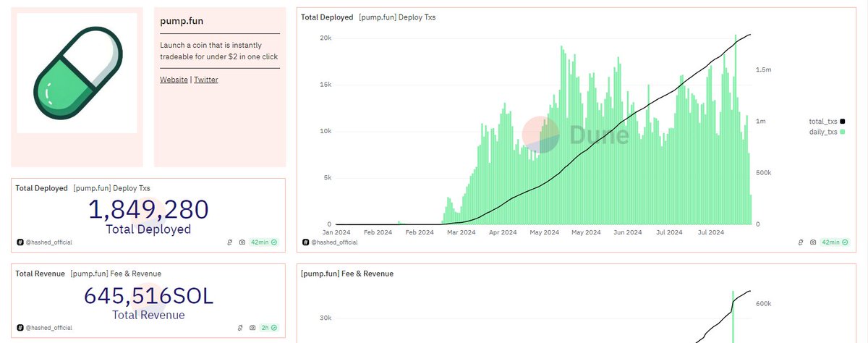This screenshot has height=343, width=868.
Task: Click camera icon under the Deploy Txs chart
Action: coord(813,242)
